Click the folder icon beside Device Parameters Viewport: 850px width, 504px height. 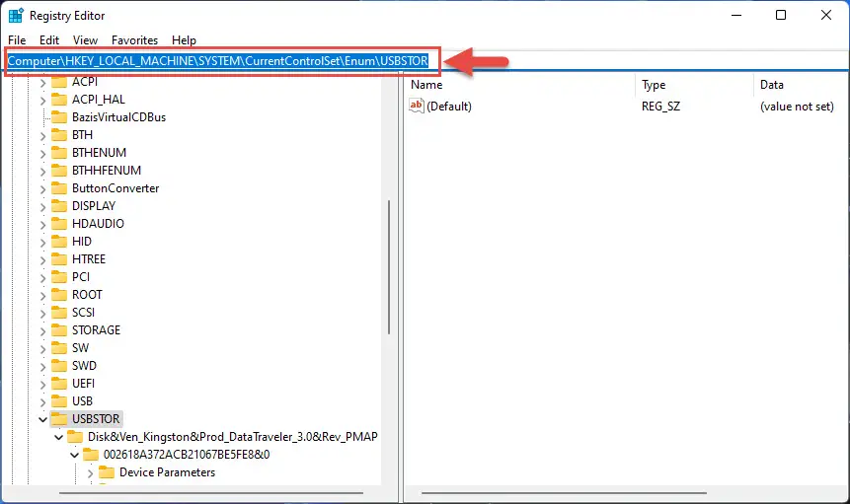[107, 472]
